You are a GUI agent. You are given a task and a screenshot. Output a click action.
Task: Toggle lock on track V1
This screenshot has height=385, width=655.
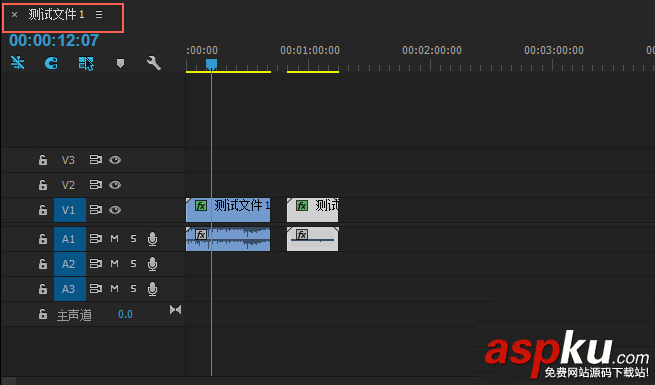tap(43, 210)
